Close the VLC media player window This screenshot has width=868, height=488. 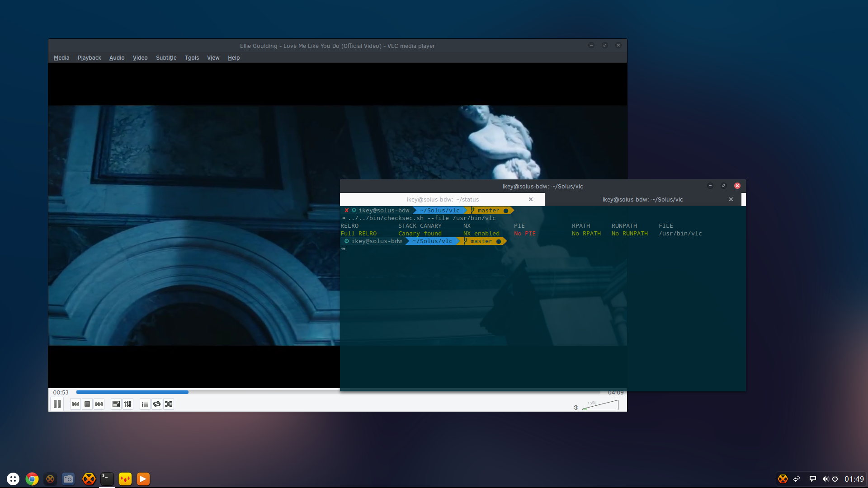(x=618, y=45)
